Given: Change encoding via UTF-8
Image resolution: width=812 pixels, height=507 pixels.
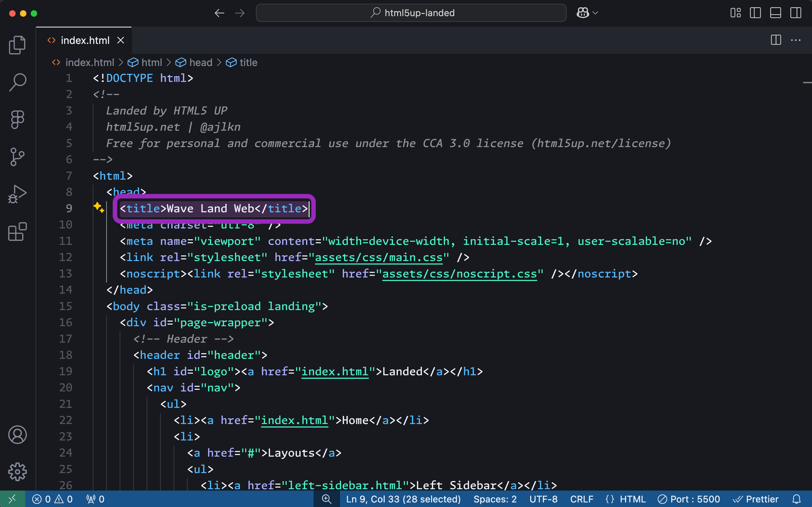Looking at the screenshot, I should pyautogui.click(x=543, y=499).
